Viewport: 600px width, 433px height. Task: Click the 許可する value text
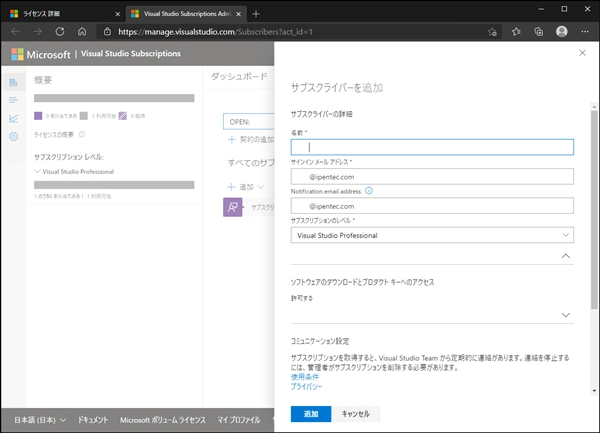[x=302, y=298]
